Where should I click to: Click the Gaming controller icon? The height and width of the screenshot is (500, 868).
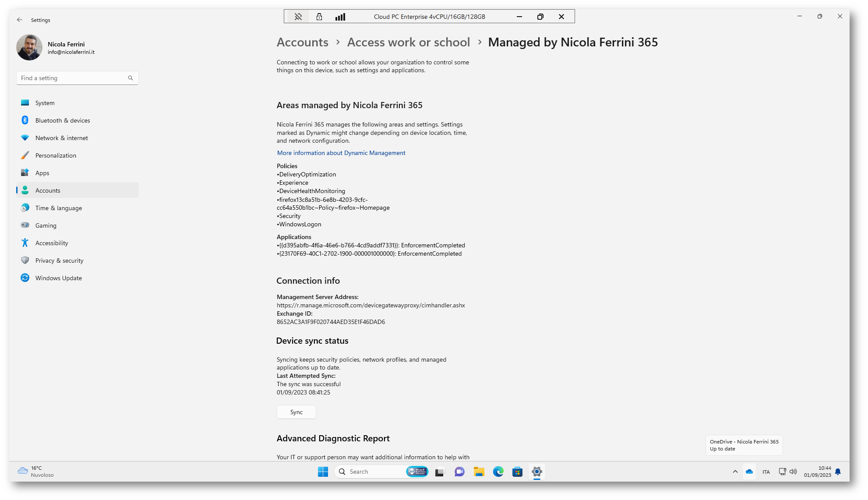click(25, 225)
